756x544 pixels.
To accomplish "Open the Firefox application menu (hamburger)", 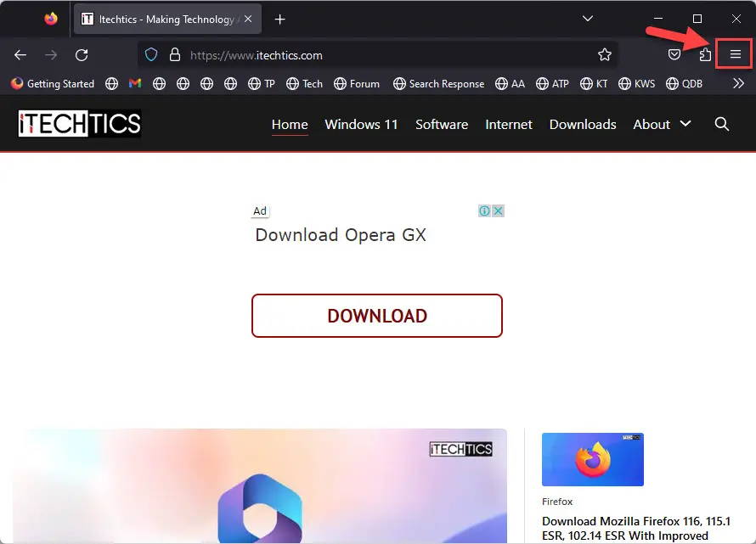I will pos(735,54).
